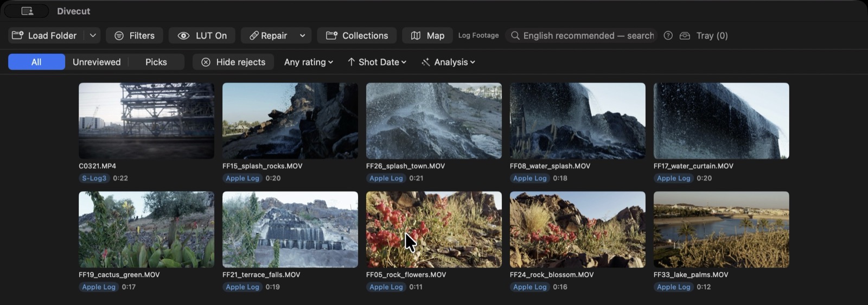Click the magnifier icon in the search bar
868x305 pixels.
click(515, 35)
